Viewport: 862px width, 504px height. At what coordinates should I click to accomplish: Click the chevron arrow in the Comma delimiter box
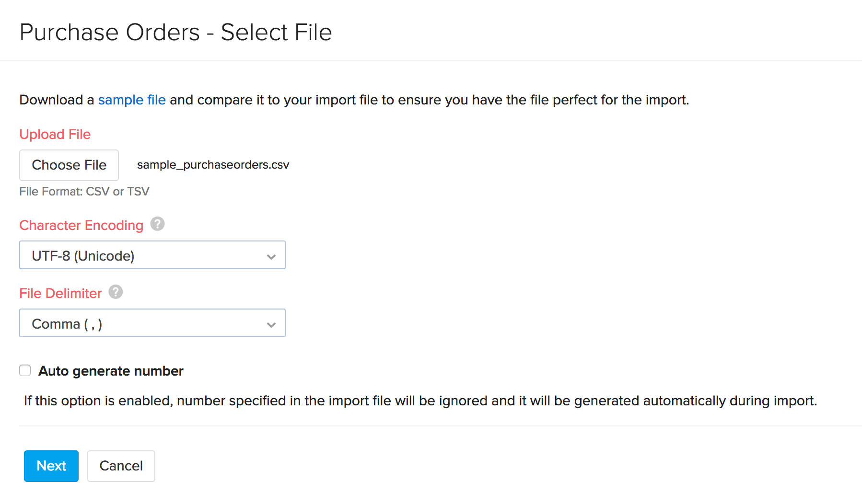pos(271,324)
